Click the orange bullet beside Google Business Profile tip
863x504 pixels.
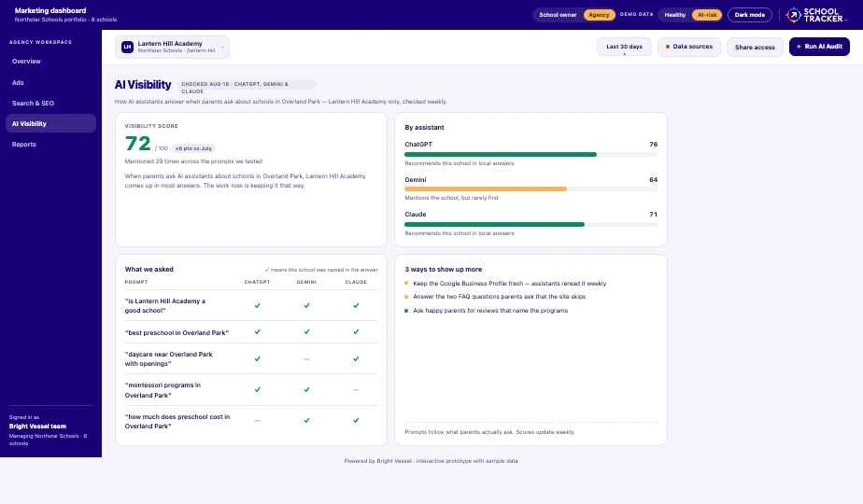click(x=406, y=284)
